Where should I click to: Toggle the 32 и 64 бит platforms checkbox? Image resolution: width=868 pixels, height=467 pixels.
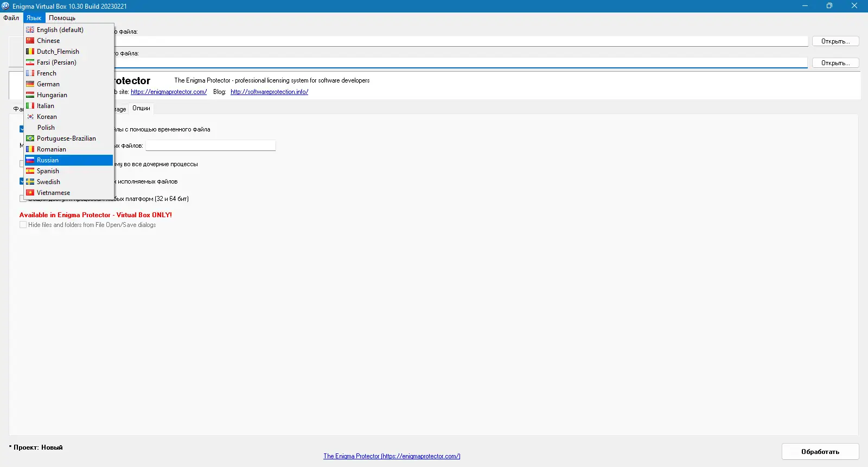tap(23, 199)
